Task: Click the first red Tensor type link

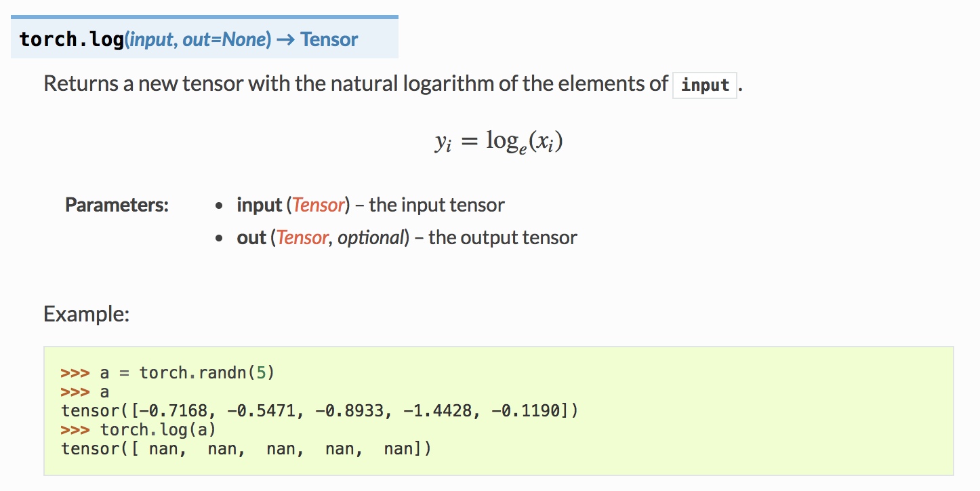Action: coord(319,205)
